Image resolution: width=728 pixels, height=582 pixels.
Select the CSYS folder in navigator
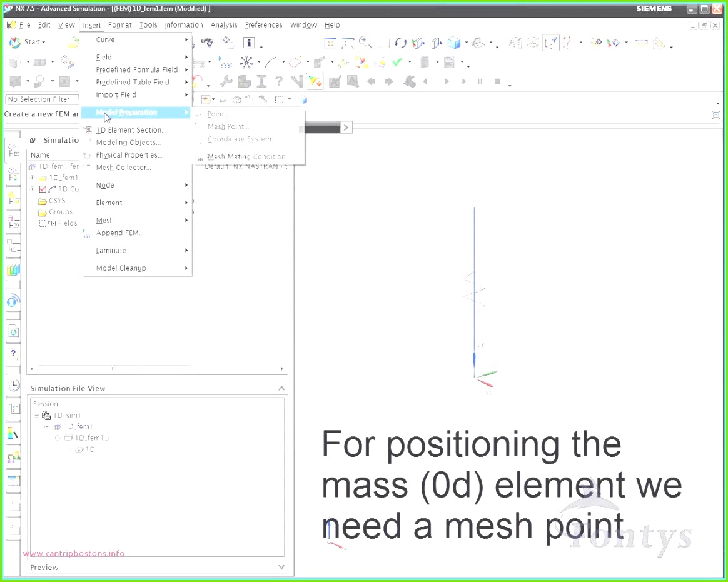[57, 201]
